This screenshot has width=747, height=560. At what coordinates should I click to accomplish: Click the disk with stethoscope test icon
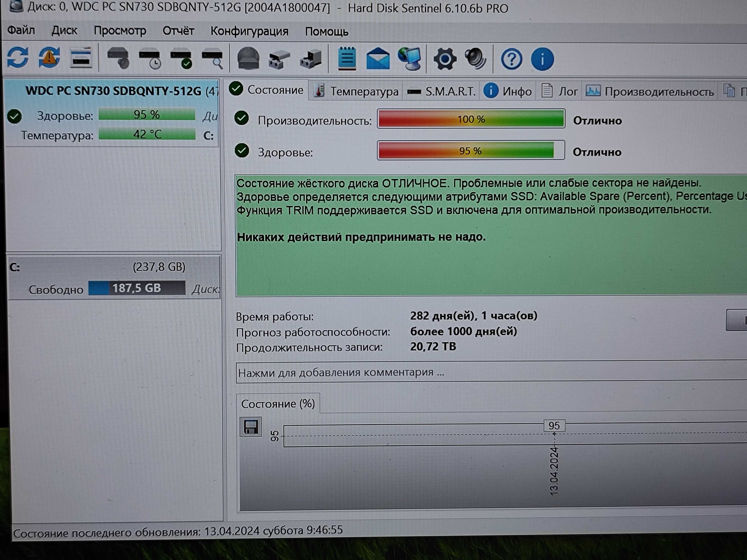[x=118, y=58]
